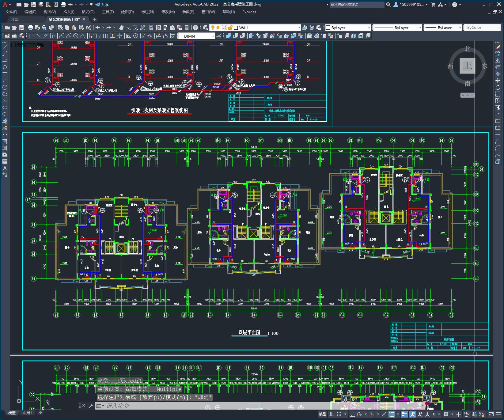Select the Diameter dimension tool
504x420 pixels.
[76, 36]
